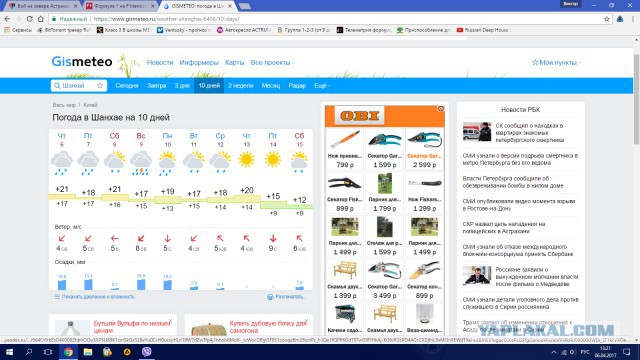This screenshot has height=360, width=640.
Task: Click the browser address bar
Action: [x=327, y=19]
